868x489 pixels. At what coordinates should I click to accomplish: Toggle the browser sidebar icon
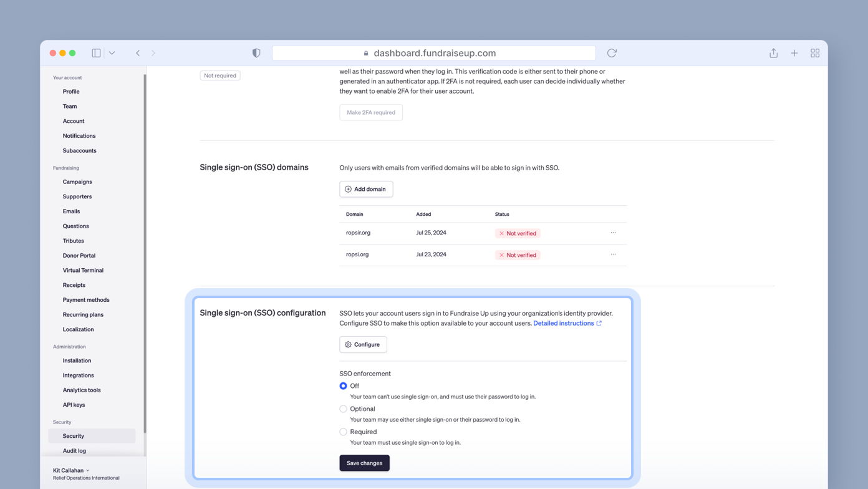click(96, 53)
